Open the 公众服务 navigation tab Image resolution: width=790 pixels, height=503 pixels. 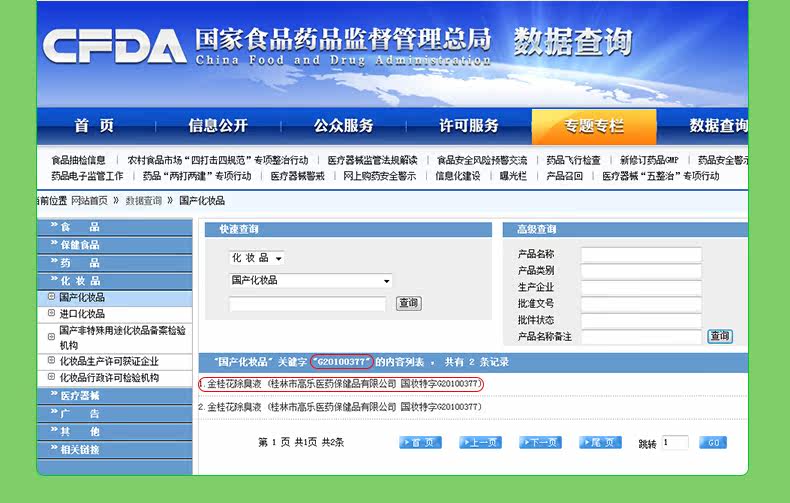coord(344,125)
